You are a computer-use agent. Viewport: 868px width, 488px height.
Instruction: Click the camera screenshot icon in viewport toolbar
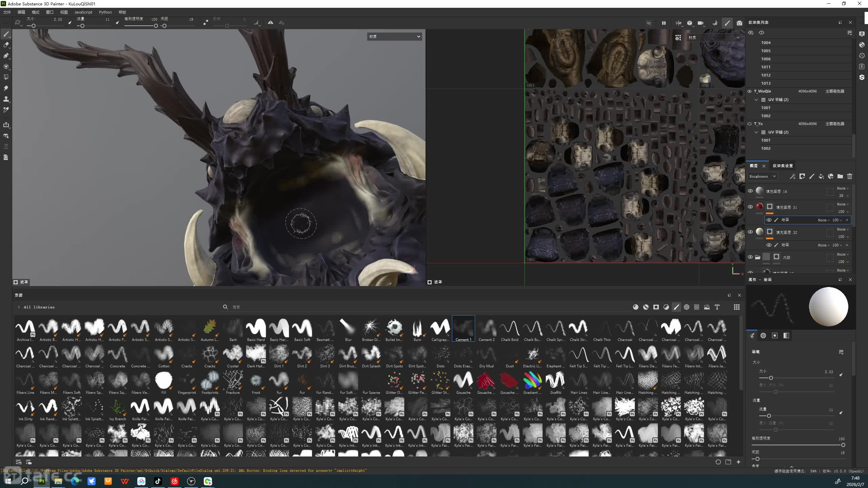click(x=739, y=23)
